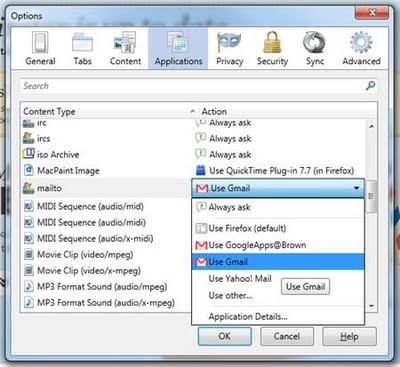The height and width of the screenshot is (367, 400).
Task: Switch to the Tabs preferences pane
Action: tap(82, 49)
